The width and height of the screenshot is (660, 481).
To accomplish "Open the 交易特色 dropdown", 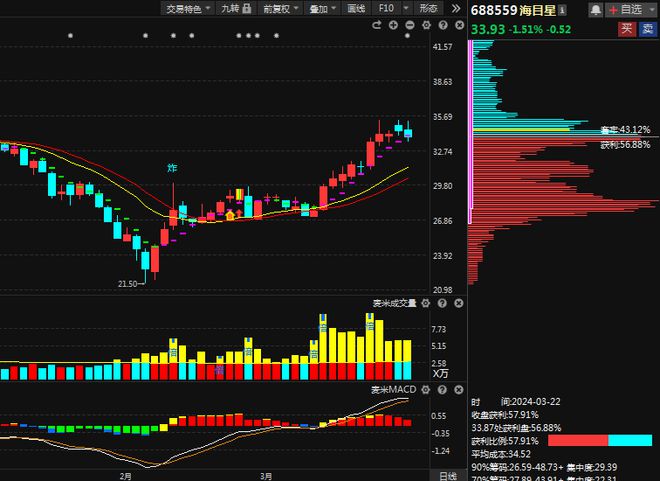I will [187, 8].
